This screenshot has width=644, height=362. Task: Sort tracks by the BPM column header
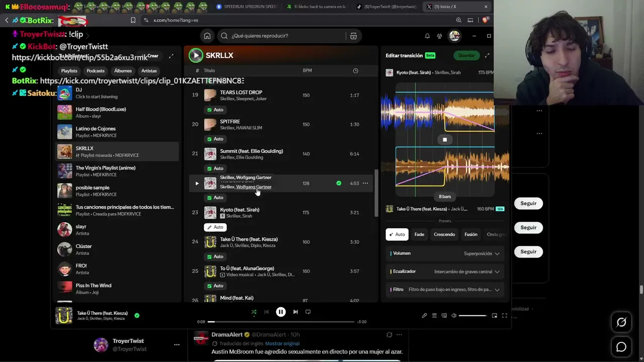[x=307, y=71]
